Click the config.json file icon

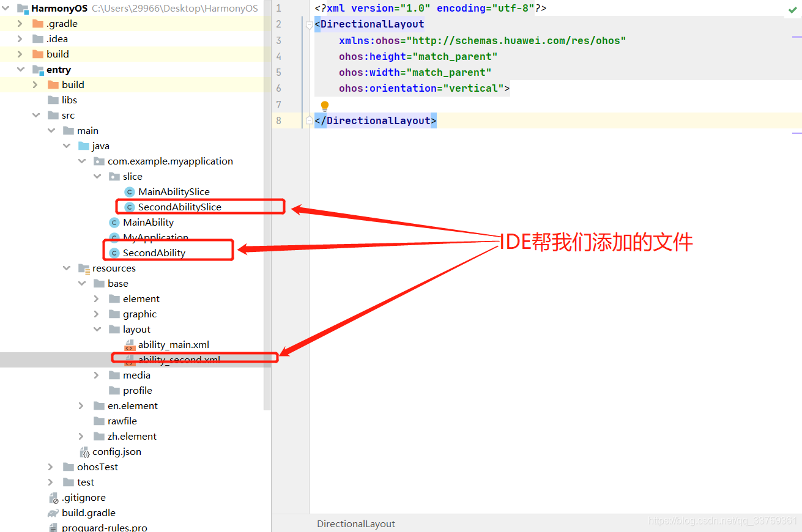[x=85, y=452]
